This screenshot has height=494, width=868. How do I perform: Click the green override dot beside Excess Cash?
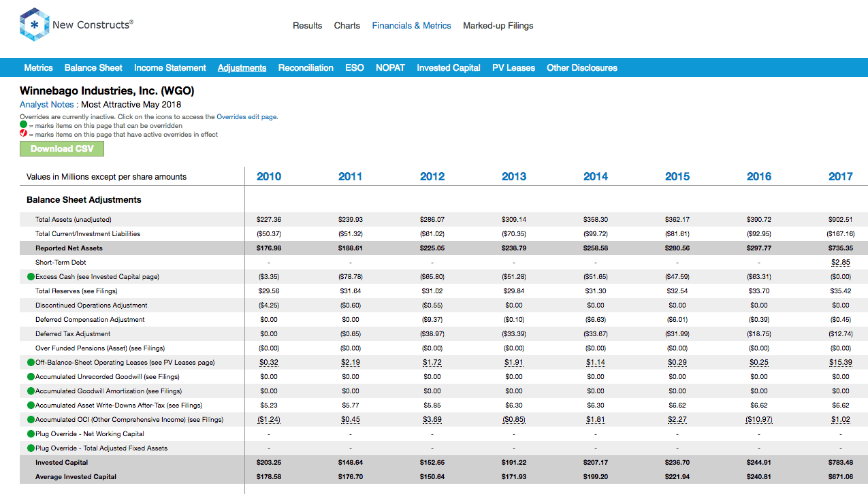coord(31,277)
